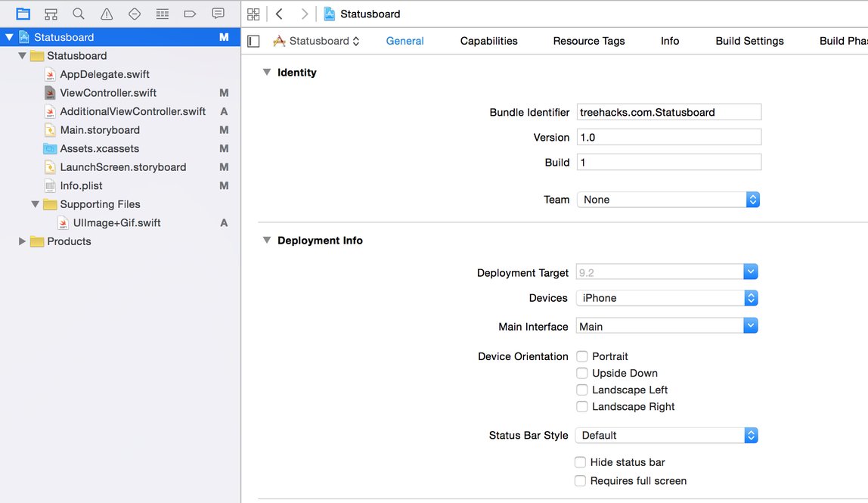Open the Devices dropdown
This screenshot has width=868, height=503.
click(667, 298)
